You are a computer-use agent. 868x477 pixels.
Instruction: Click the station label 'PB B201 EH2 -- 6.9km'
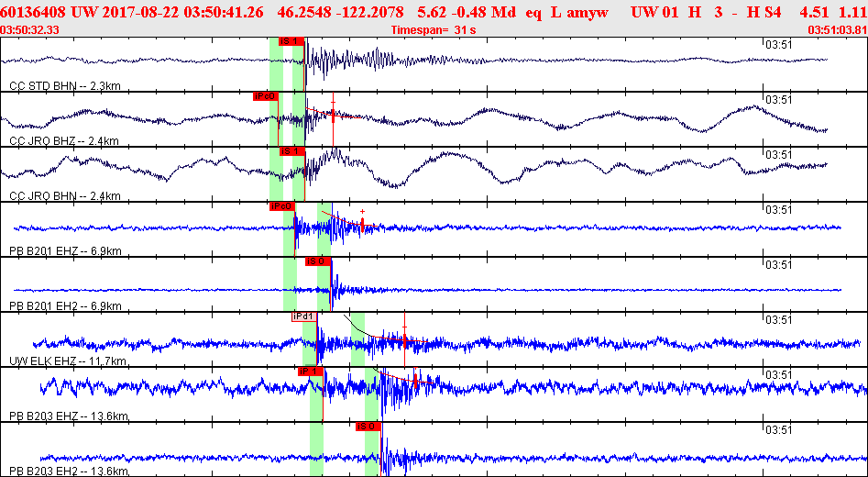pyautogui.click(x=65, y=305)
